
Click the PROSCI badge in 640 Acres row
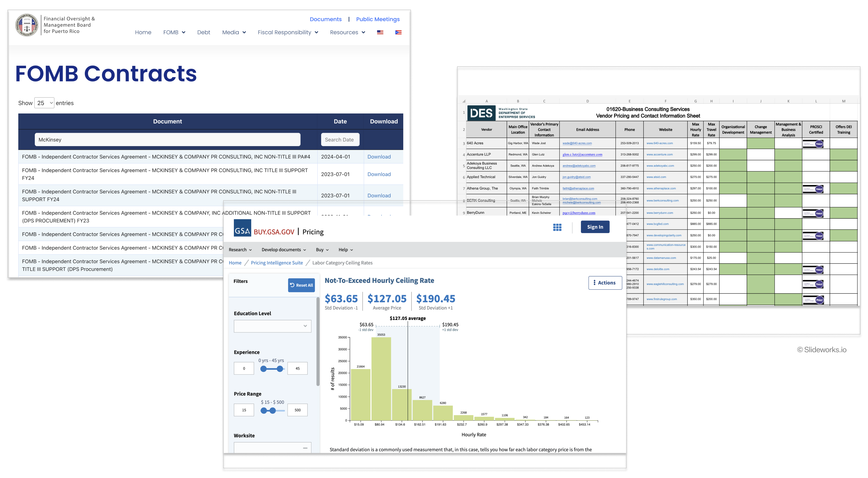(x=813, y=144)
